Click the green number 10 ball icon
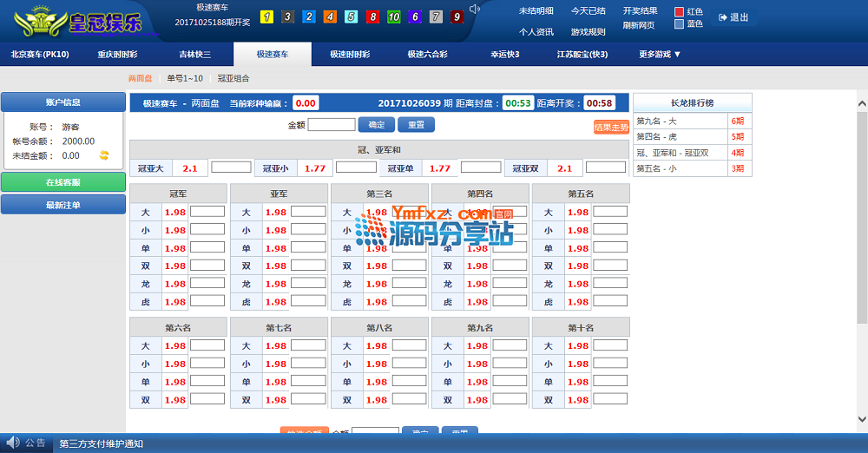 click(x=393, y=16)
